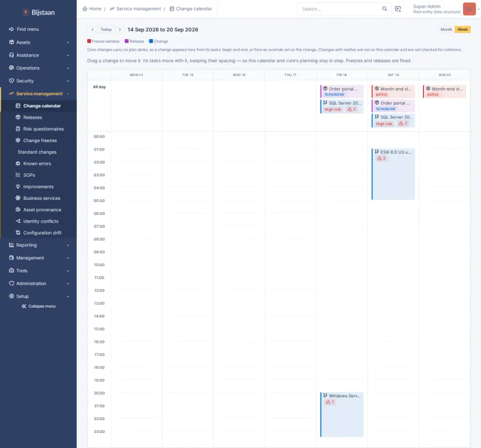Click the Change calendar sidebar icon
This screenshot has height=448, width=481.
tap(18, 106)
